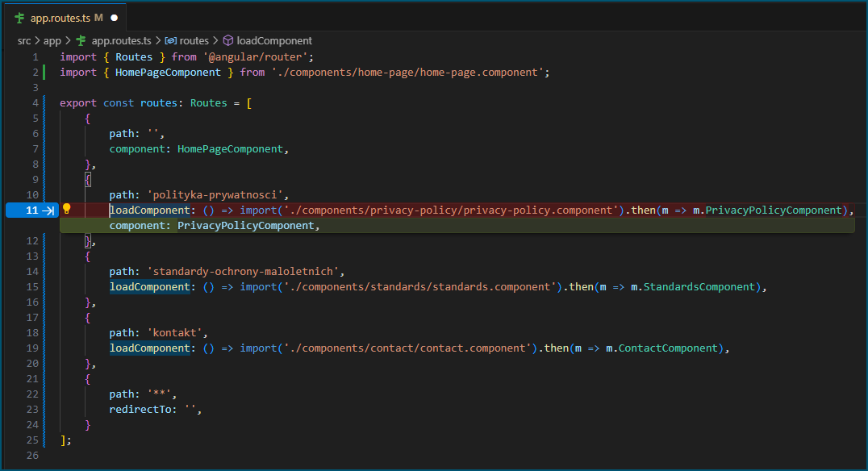Screen dimensions: 868x471
Task: Click the accept arrow icon beside line 11
Action: tap(47, 210)
